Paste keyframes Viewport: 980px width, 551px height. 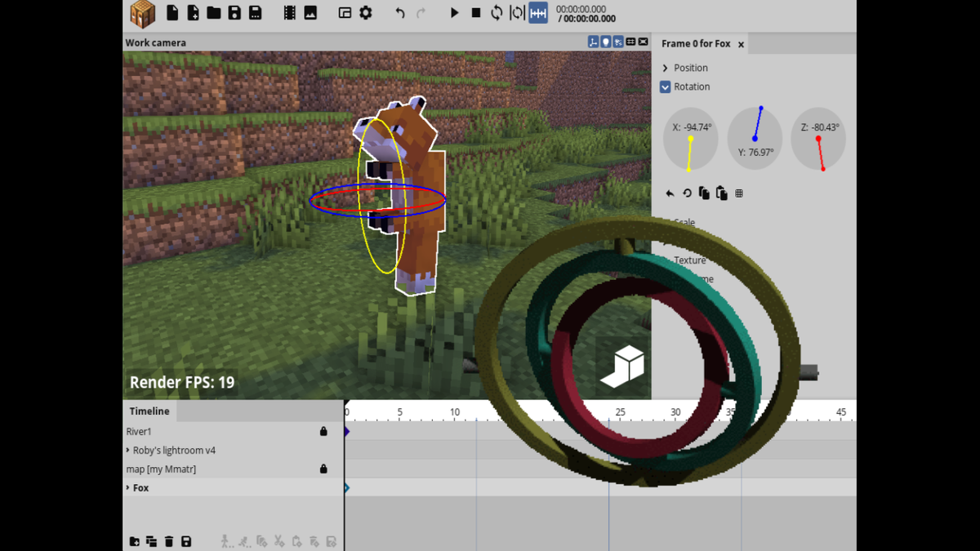coord(296,541)
